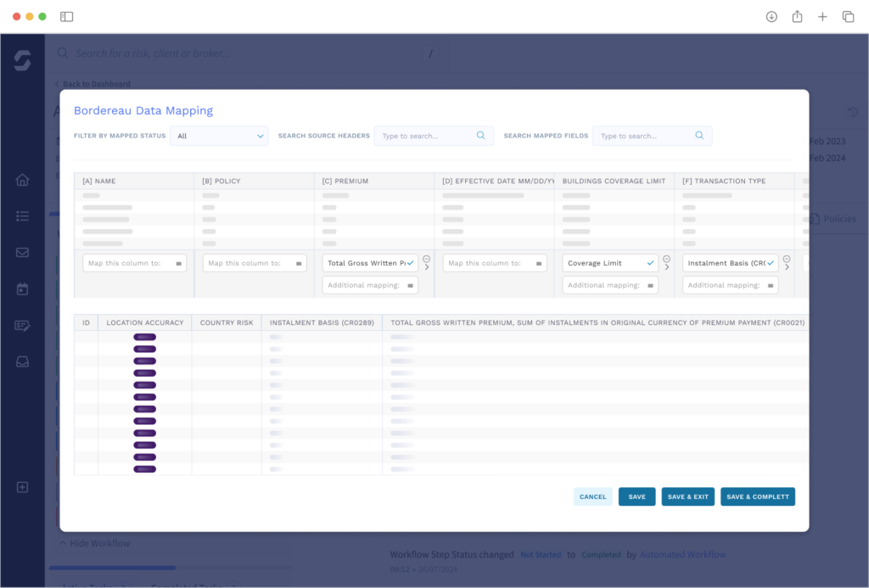Click the Back to Dashboard link

93,84
